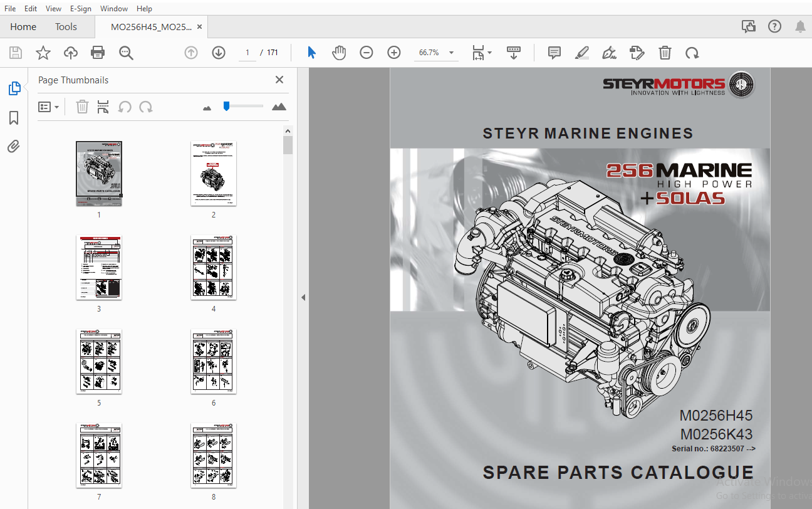Select page 6 thumbnail
Viewport: 812px width, 509px height.
point(214,362)
